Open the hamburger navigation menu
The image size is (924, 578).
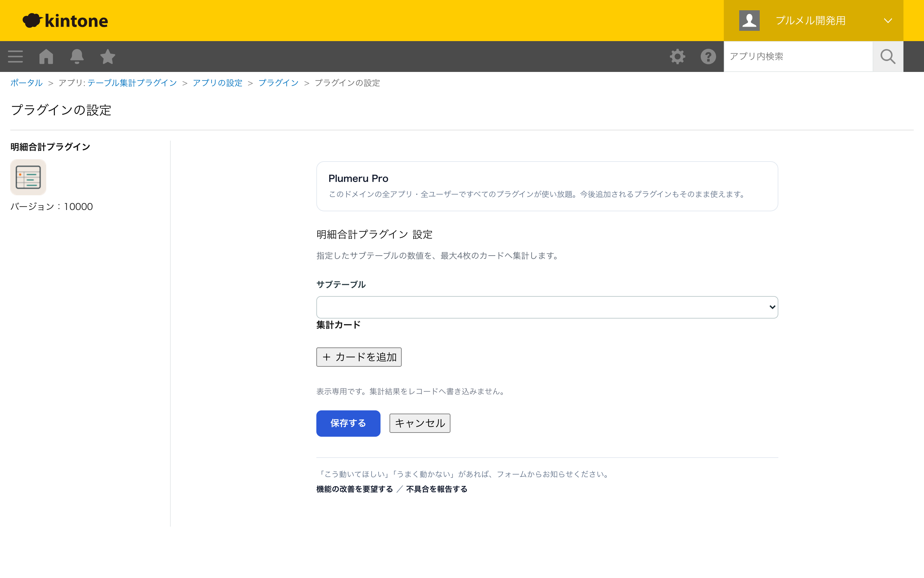pos(15,57)
